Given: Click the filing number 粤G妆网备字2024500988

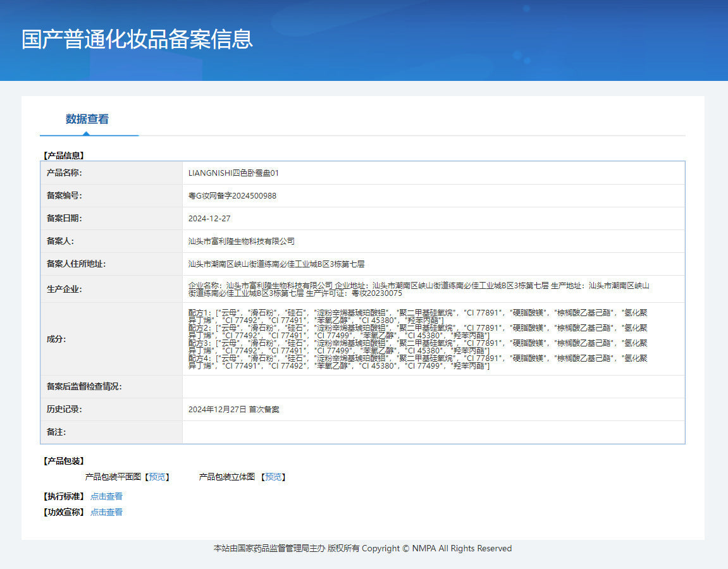Looking at the screenshot, I should 232,196.
